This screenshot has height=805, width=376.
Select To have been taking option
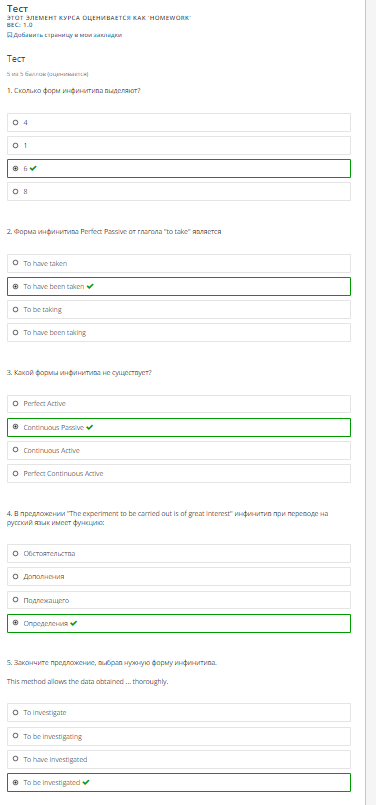[x=179, y=333]
